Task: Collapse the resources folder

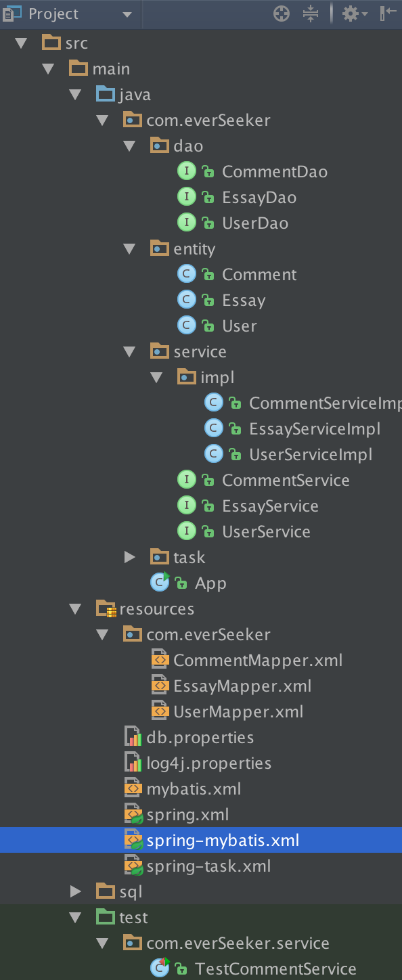Action: pyautogui.click(x=75, y=609)
